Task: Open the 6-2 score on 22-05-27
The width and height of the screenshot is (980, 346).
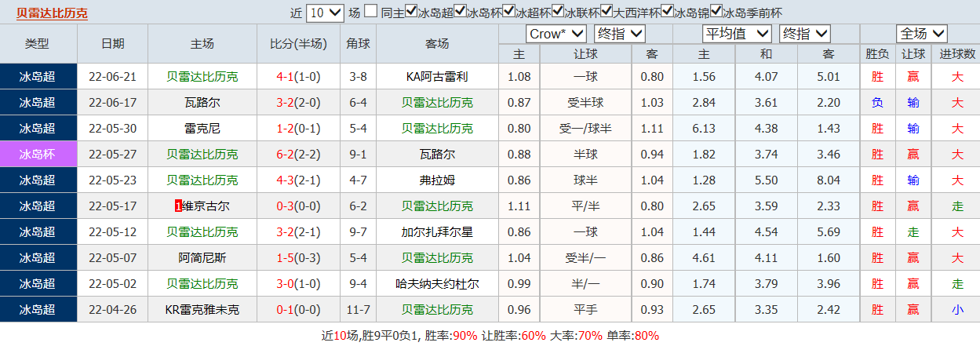Action: click(x=285, y=155)
